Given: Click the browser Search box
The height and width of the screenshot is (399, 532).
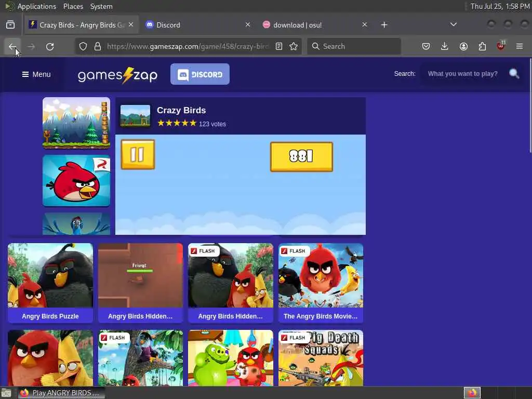Looking at the screenshot, I should tap(354, 46).
